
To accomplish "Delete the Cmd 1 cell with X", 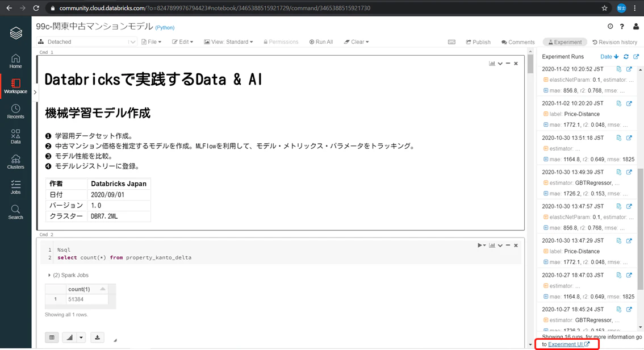I will click(516, 64).
